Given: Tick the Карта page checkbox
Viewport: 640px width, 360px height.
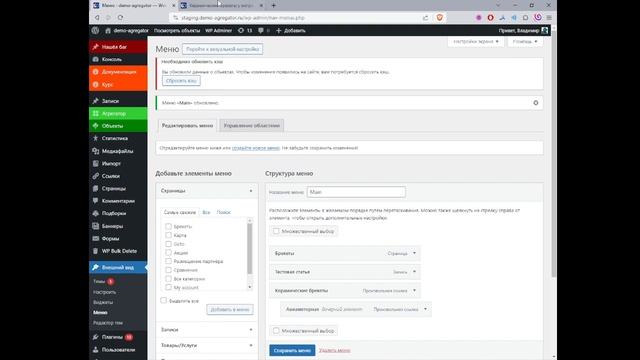Looking at the screenshot, I should point(168,235).
